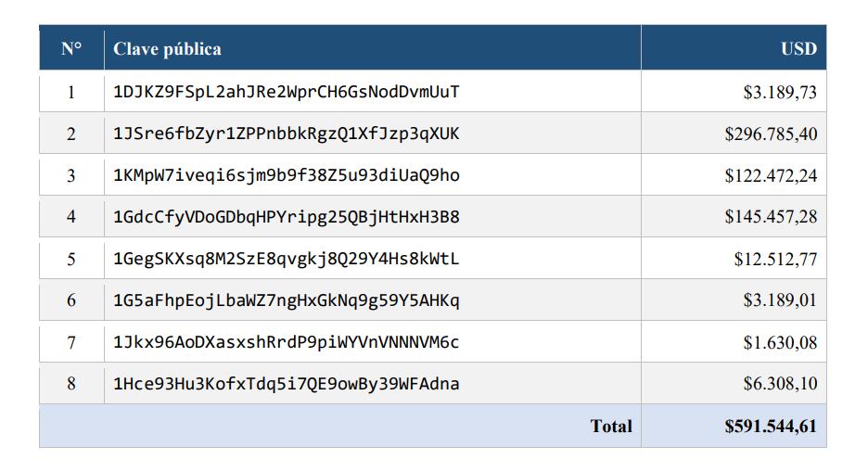Select address 1GdcCfyVDoGDbqHPYripg25QBjHtHxH3B8

pyautogui.click(x=287, y=217)
